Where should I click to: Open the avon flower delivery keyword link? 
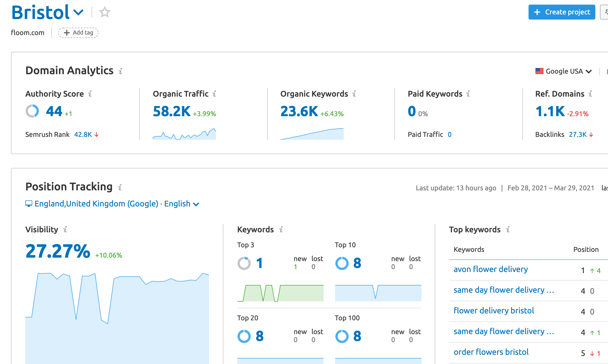coord(491,269)
